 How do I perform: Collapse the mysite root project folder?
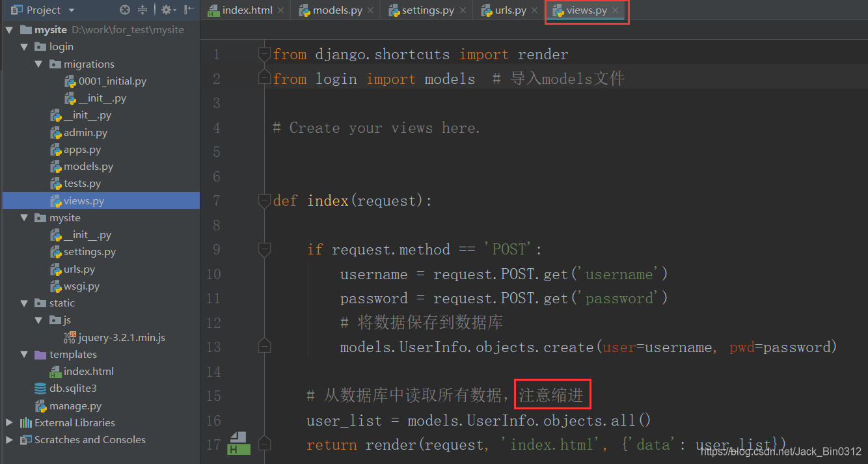[x=10, y=30]
